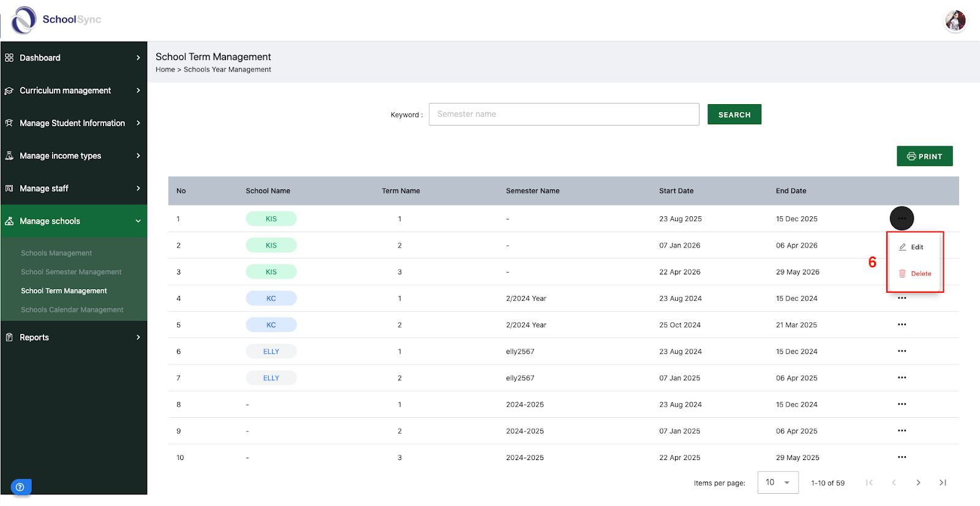Viewport: 980px width, 506px height.
Task: Collapse the Manage schools section
Action: (x=73, y=221)
